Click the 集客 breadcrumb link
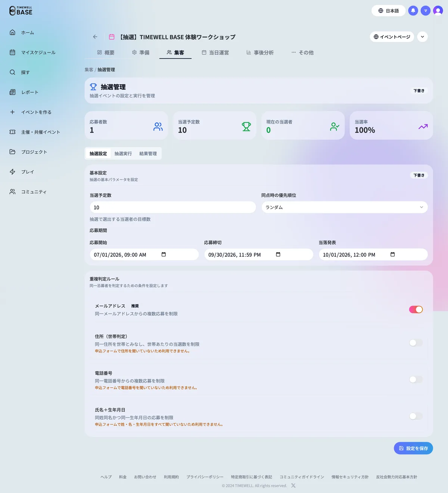 (x=89, y=70)
